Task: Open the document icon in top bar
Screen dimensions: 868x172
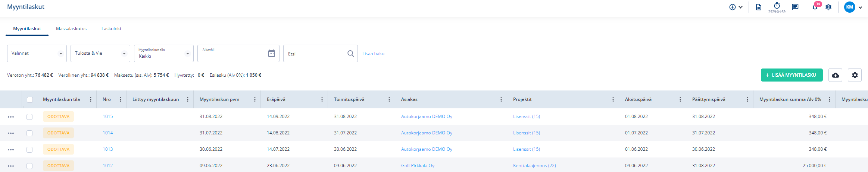Action: [x=758, y=7]
